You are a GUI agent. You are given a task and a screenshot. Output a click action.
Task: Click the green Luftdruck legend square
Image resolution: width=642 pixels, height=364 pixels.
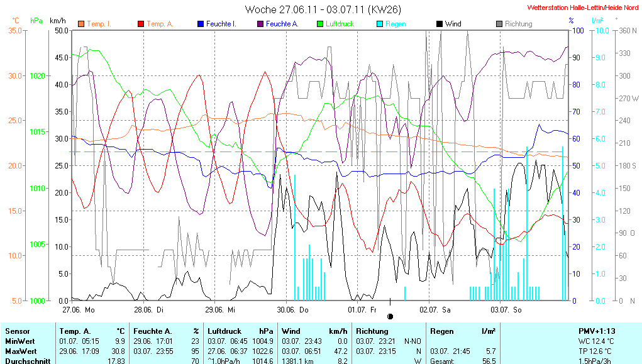coord(319,24)
